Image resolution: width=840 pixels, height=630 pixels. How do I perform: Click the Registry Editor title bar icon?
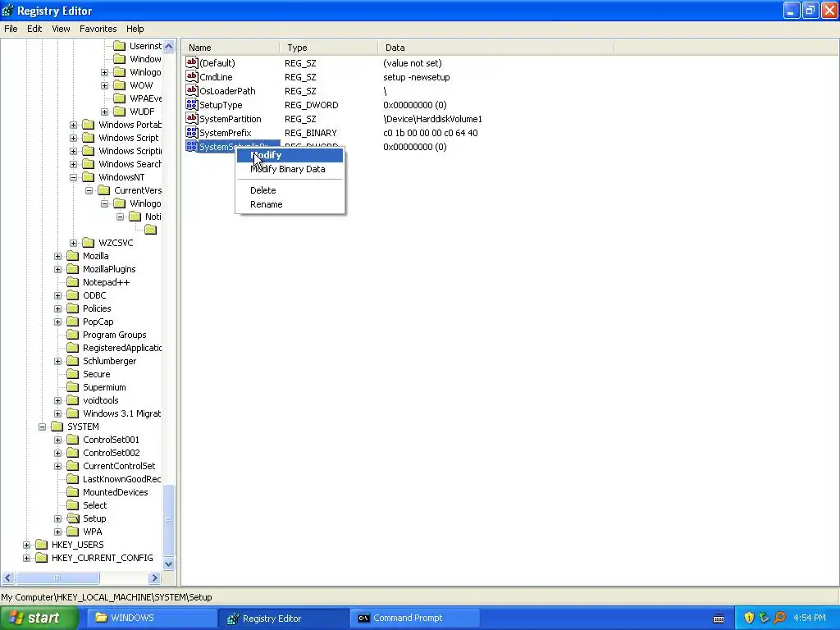(7, 10)
